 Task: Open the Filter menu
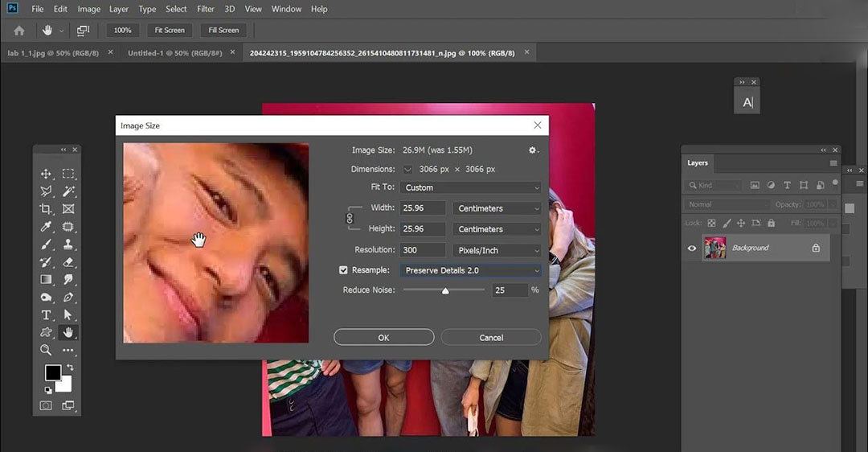[206, 9]
